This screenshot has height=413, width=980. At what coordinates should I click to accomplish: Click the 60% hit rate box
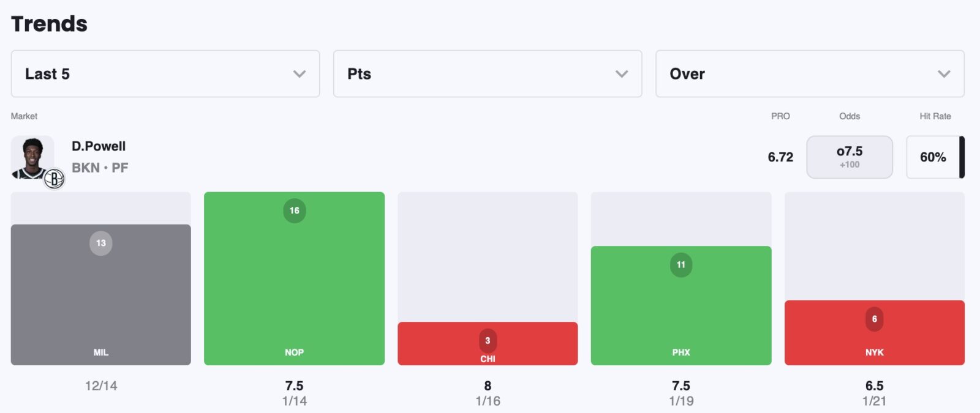933,157
